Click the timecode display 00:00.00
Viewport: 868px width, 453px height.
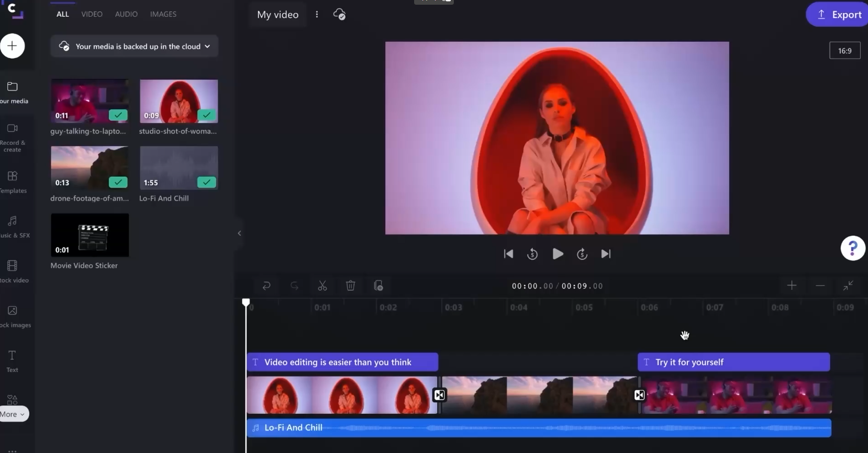point(532,286)
